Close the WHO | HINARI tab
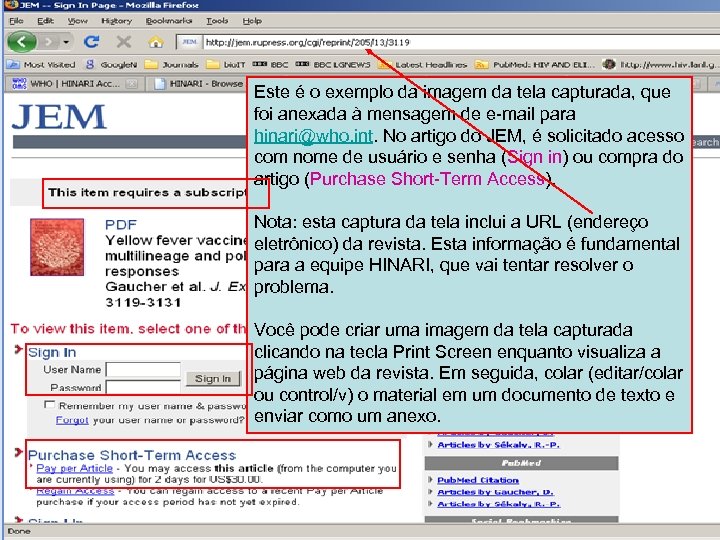 131,84
